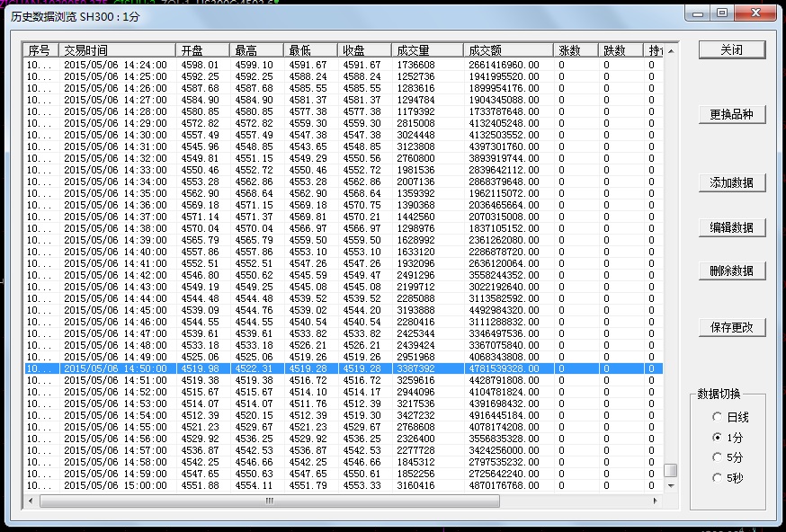Save changes with 保存更改 button

click(x=732, y=327)
